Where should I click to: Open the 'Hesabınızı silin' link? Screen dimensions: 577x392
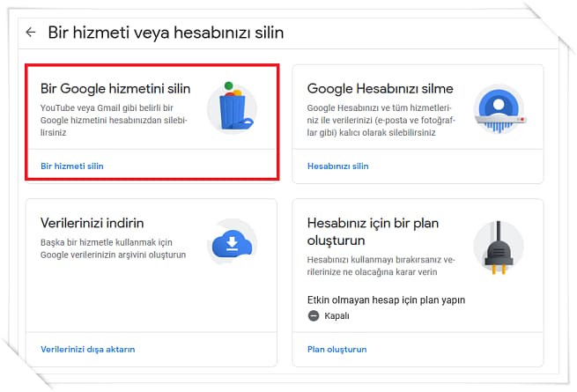click(x=337, y=166)
